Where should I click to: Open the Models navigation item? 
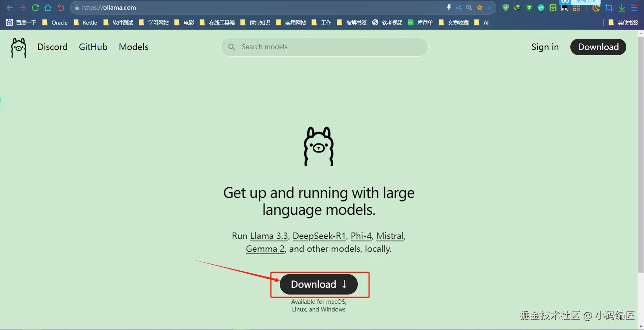[134, 47]
